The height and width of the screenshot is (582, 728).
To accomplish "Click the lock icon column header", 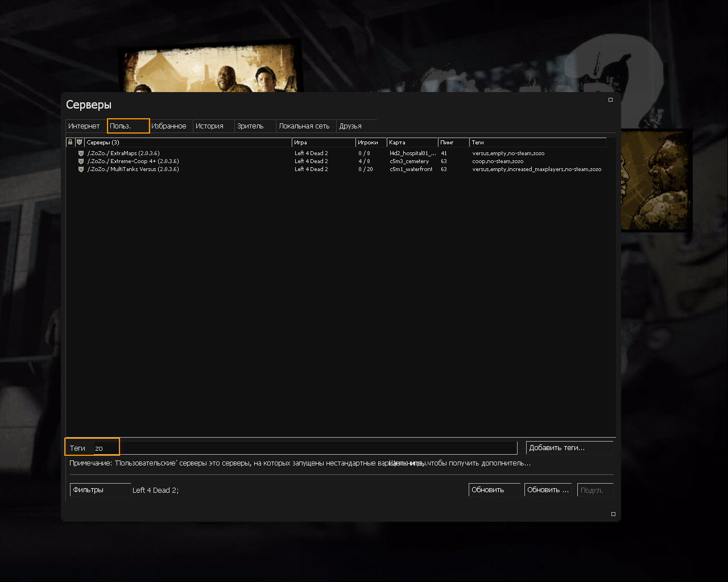I will [x=70, y=142].
